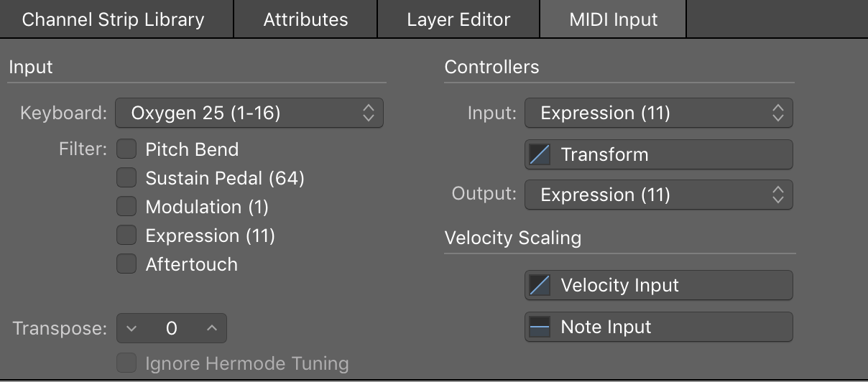
Task: Tick the Aftertouch filter checkbox
Action: tap(126, 264)
